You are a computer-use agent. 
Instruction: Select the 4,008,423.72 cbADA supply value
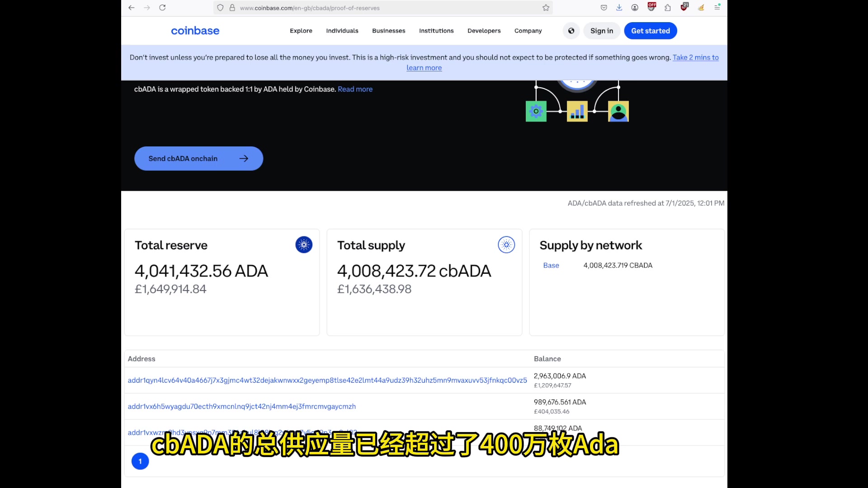pyautogui.click(x=414, y=271)
